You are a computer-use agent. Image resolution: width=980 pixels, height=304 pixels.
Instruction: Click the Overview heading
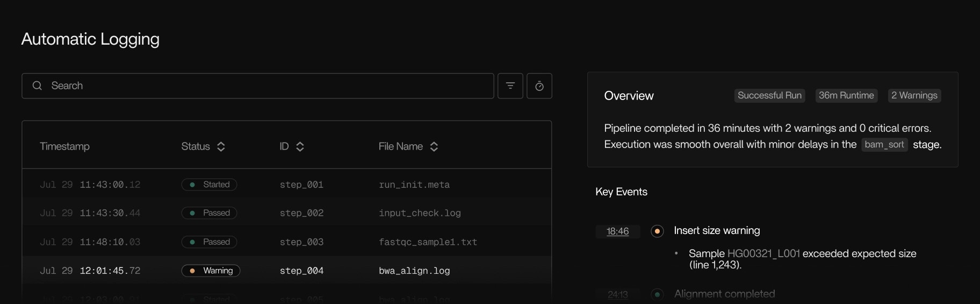coord(629,96)
